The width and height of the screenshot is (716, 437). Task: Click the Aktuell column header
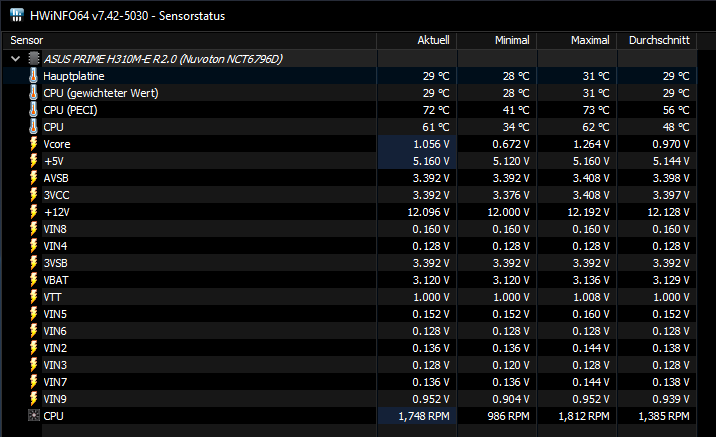pyautogui.click(x=417, y=40)
